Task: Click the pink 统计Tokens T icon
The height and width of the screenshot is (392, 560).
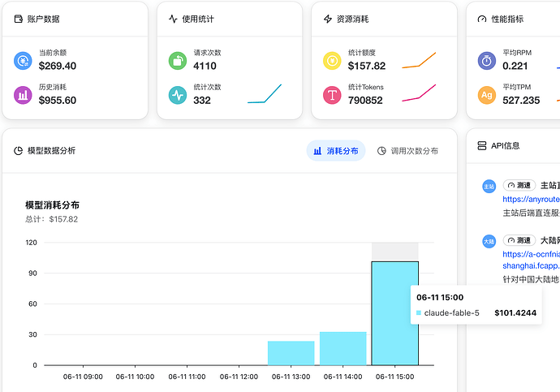Action: coord(332,95)
